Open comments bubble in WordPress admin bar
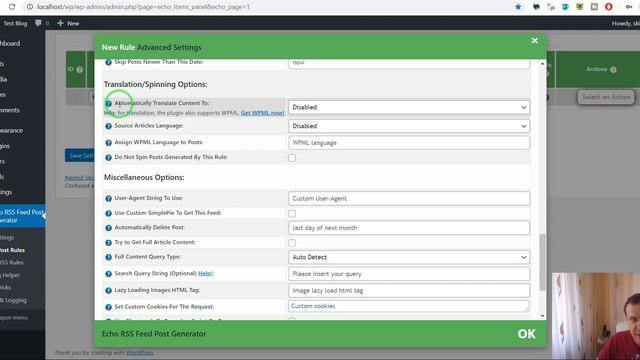The height and width of the screenshot is (360, 640). 38,23
